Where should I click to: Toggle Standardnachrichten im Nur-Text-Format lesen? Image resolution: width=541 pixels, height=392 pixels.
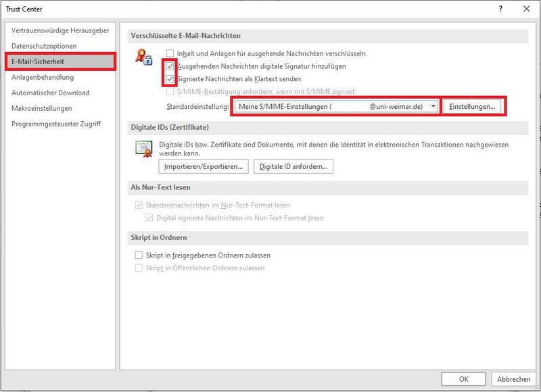(139, 205)
